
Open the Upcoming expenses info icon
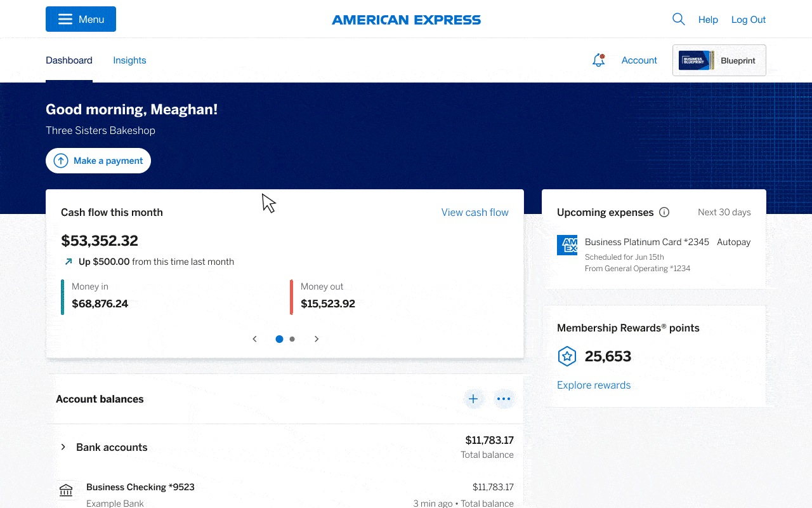(664, 212)
